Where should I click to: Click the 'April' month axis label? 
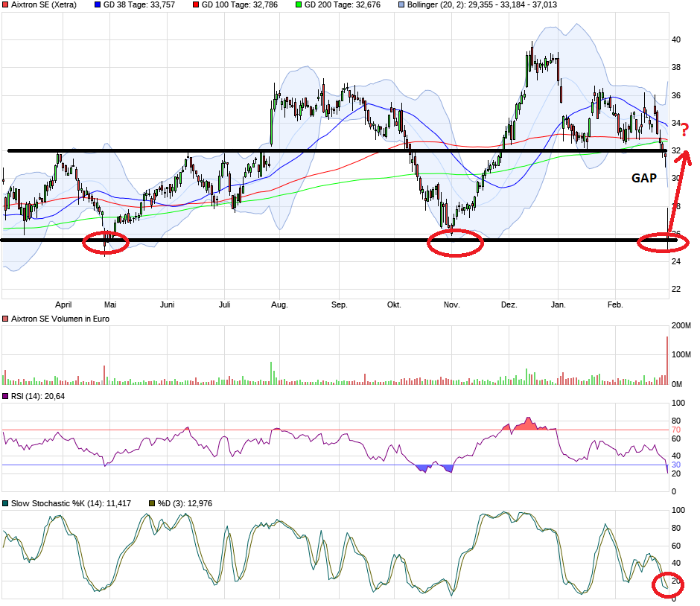(63, 304)
